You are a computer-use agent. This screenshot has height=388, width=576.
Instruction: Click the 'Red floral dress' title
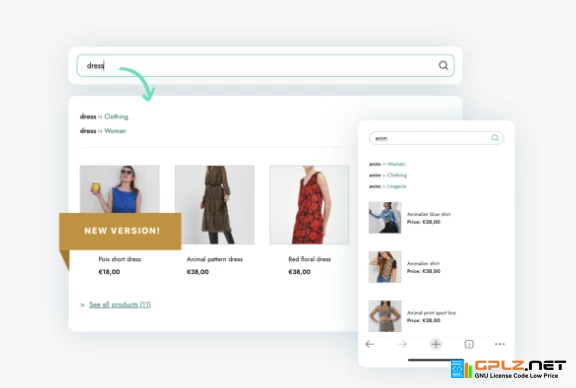click(x=309, y=259)
